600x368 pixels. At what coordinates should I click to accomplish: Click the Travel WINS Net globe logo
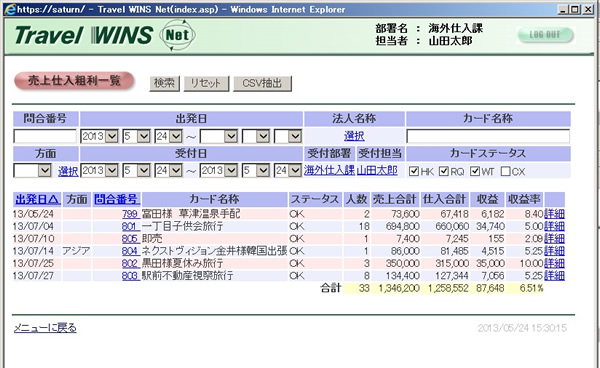177,35
